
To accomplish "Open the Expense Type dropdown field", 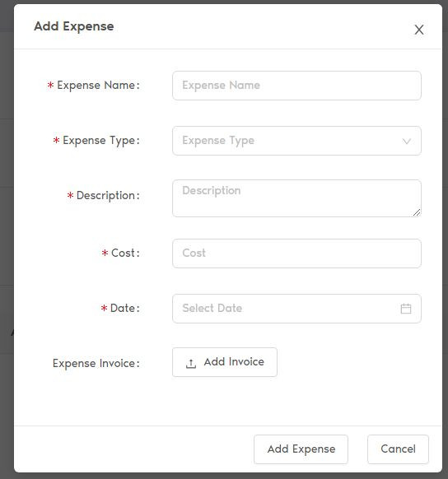I will (x=296, y=141).
